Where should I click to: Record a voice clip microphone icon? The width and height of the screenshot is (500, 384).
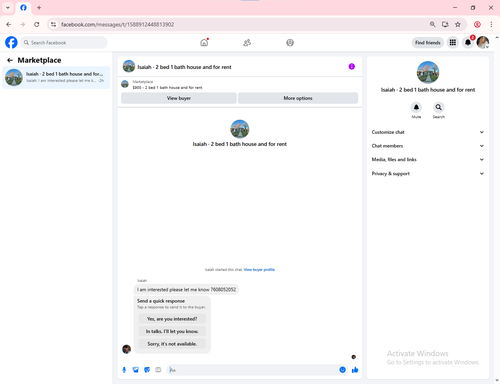tap(124, 370)
